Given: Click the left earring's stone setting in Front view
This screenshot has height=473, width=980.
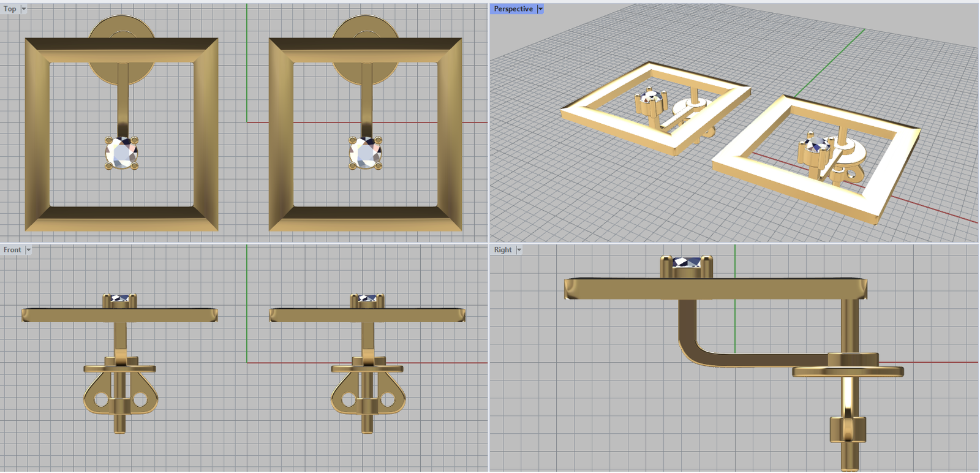Looking at the screenshot, I should click(x=119, y=301).
